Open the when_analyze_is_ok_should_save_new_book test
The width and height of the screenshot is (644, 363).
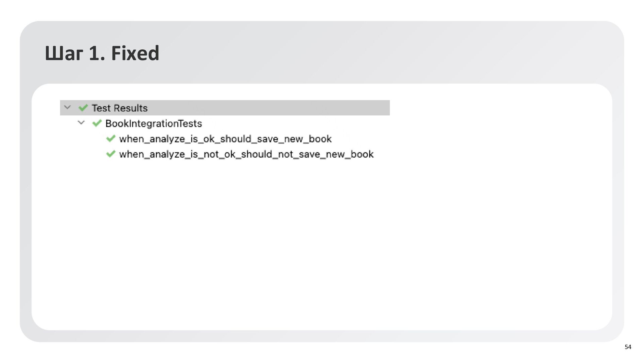[225, 139]
